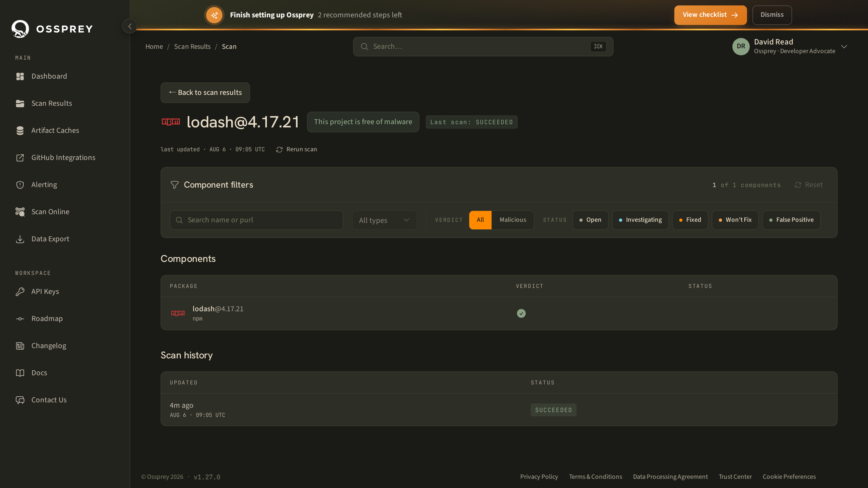Go to Scan Results in the sidebar
This screenshot has width=868, height=488.
(52, 103)
